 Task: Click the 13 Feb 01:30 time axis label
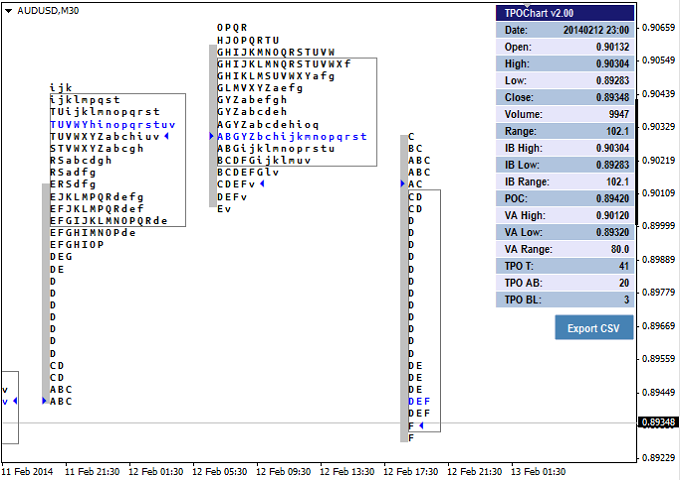point(539,471)
